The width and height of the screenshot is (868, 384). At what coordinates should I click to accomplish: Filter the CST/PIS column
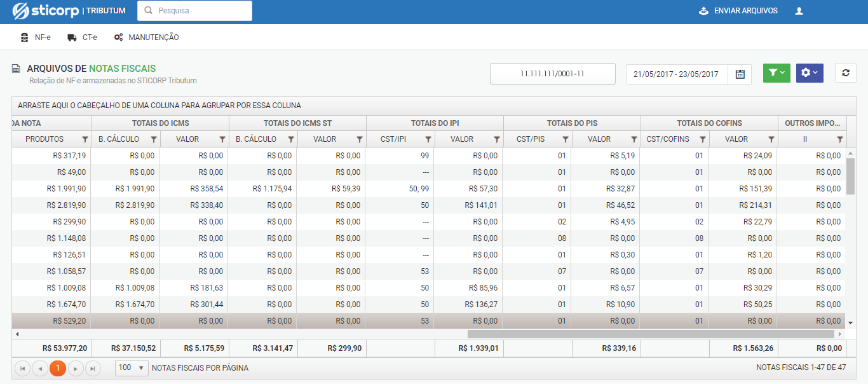[566, 139]
